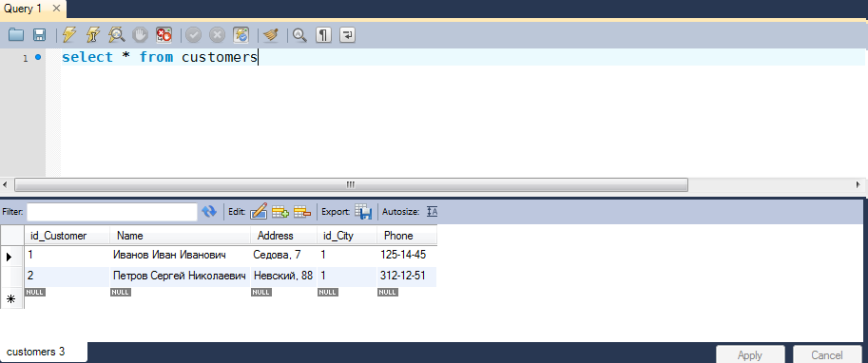
Task: Save the SQL script to file
Action: tap(39, 35)
